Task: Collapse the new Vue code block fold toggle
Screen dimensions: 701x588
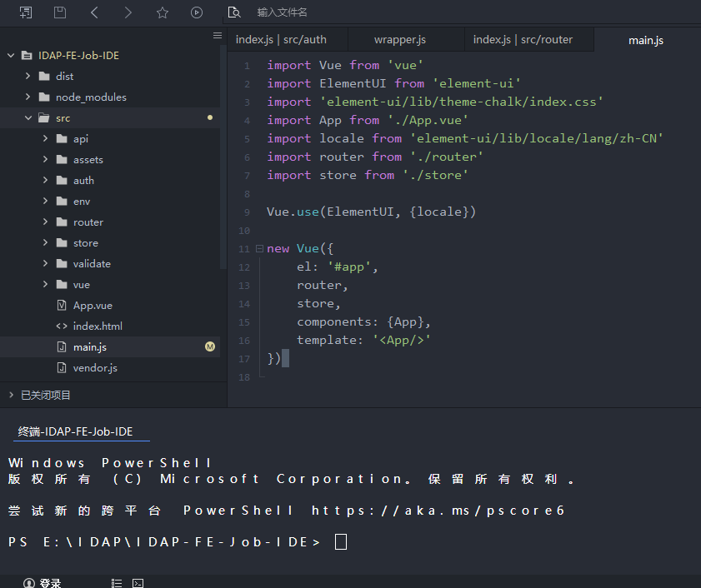Action: click(259, 248)
